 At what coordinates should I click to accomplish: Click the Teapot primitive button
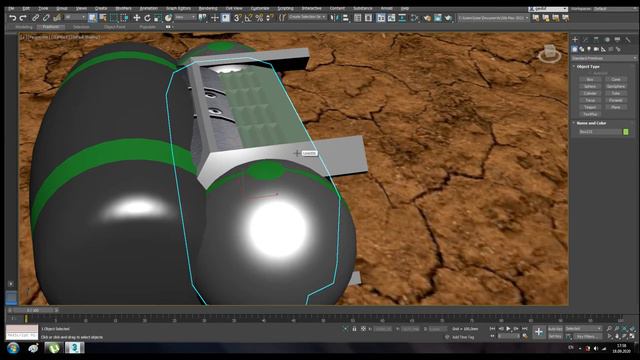point(590,107)
